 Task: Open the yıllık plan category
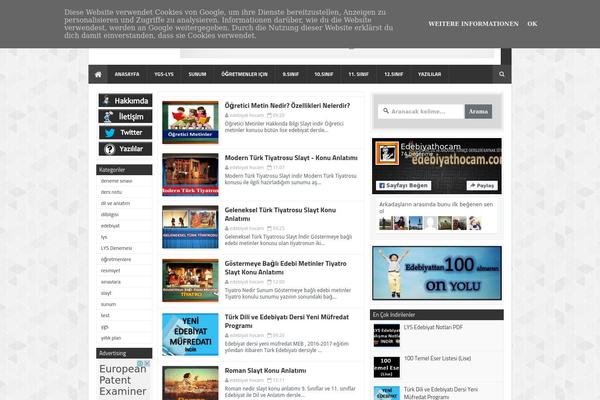pyautogui.click(x=111, y=338)
